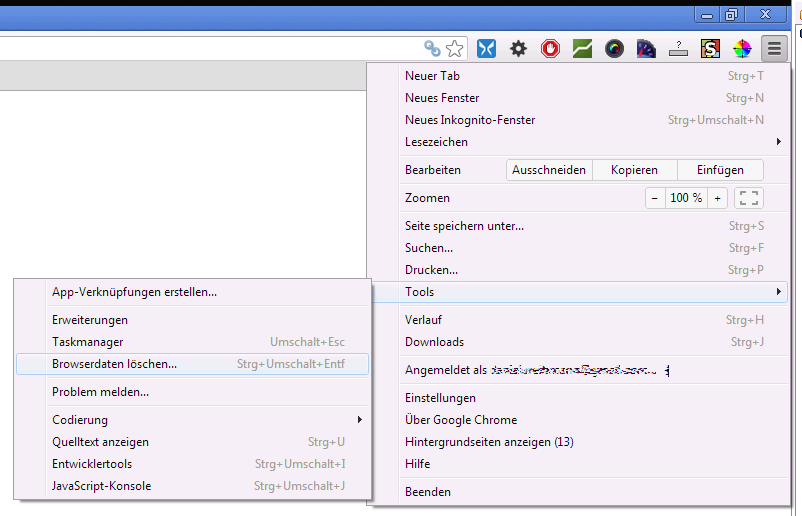Open the black gear extension icon
The height and width of the screenshot is (516, 802).
pos(518,49)
